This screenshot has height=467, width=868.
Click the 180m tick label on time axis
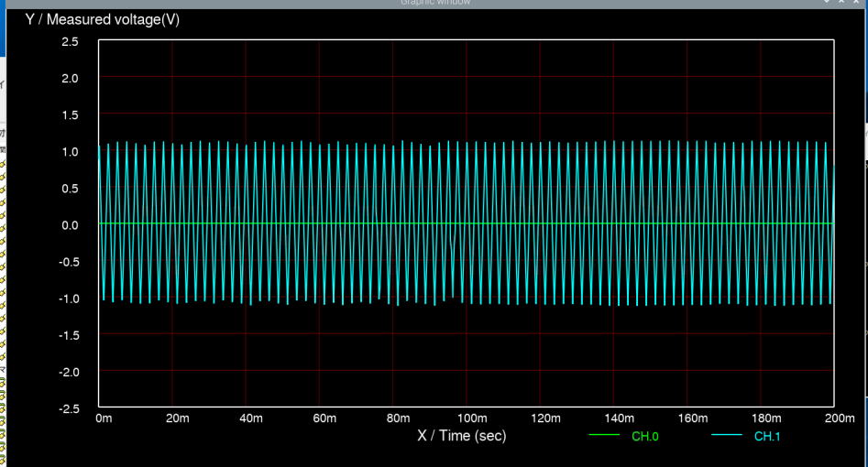point(766,418)
